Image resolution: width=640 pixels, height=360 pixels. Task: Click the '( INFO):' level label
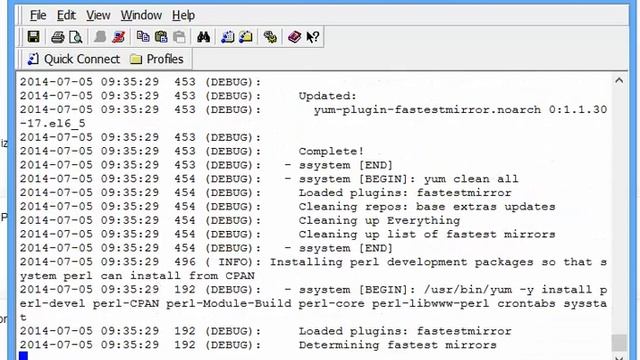(233, 262)
